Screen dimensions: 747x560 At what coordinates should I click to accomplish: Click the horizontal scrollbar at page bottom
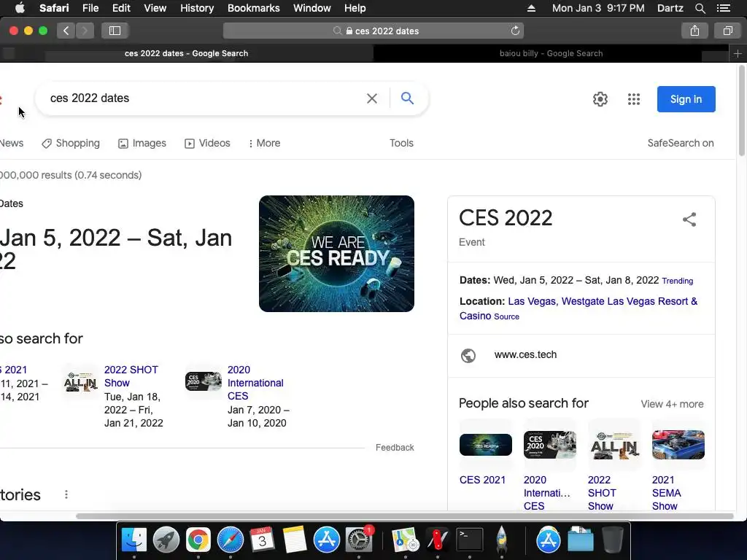tap(404, 516)
